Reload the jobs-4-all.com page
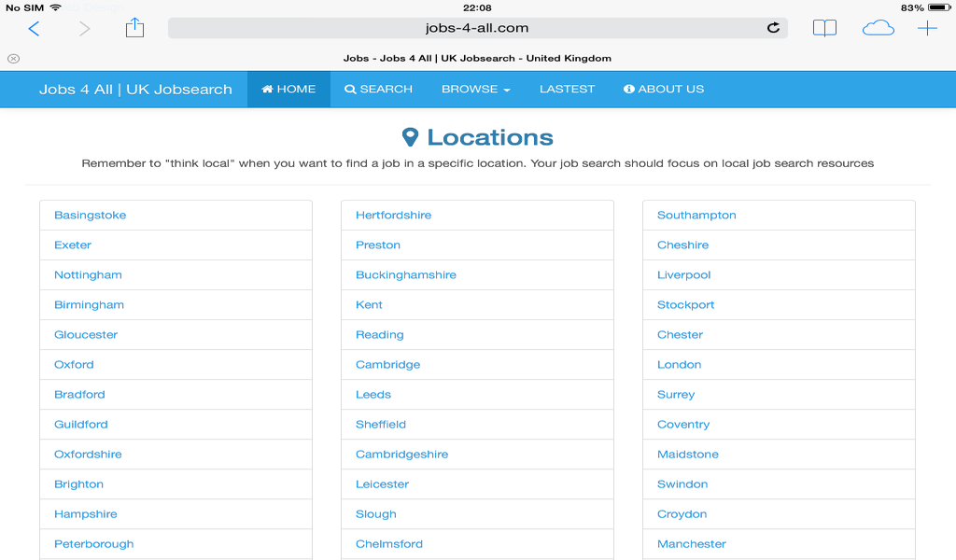Viewport: 956px width, 560px height. point(773,28)
